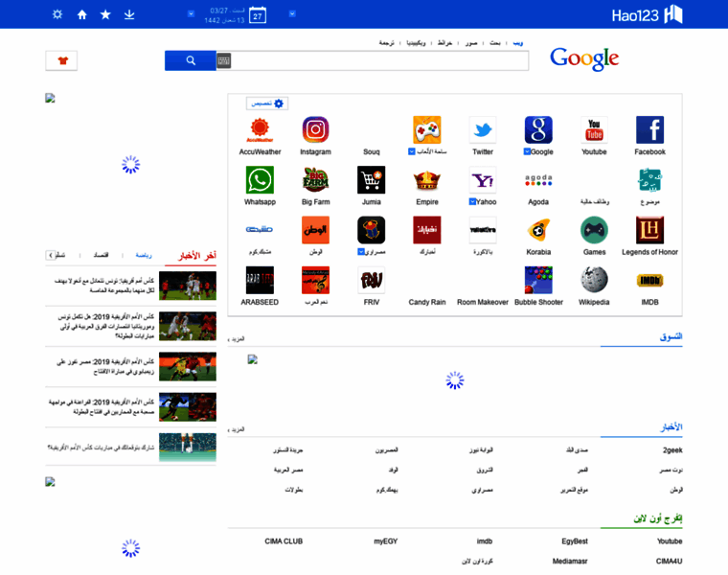
Task: Click the news tabs scroll arrow
Action: (x=51, y=255)
